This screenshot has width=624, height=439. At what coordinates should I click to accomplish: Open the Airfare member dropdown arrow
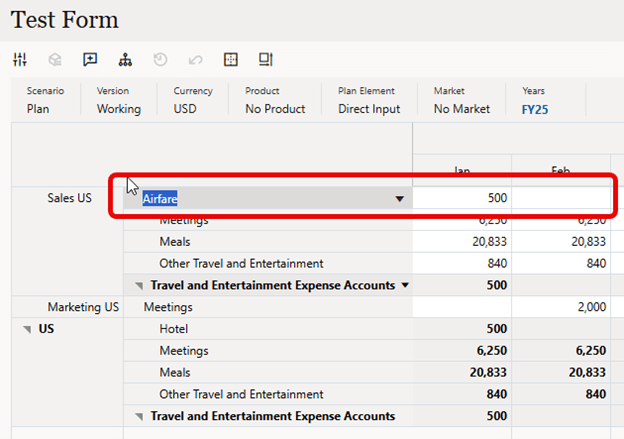400,199
